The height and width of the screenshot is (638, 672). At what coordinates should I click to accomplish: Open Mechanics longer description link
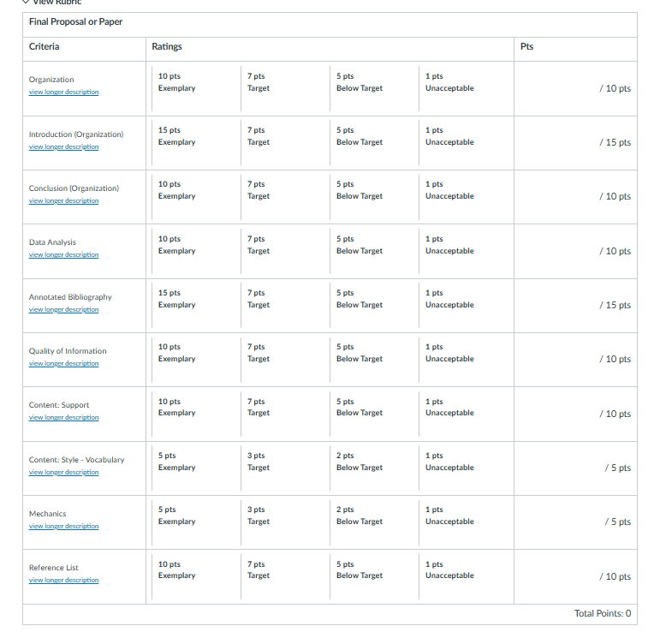coord(64,527)
